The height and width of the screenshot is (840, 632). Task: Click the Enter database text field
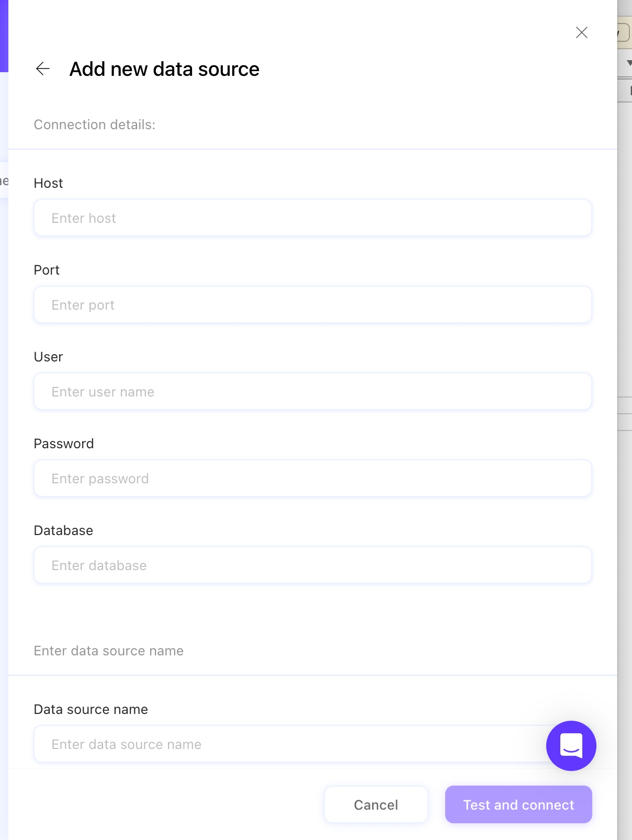312,565
